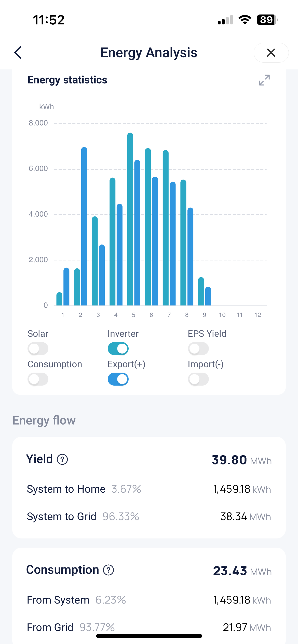Open the Consumption help question mark icon
298x644 pixels.
[109, 570]
